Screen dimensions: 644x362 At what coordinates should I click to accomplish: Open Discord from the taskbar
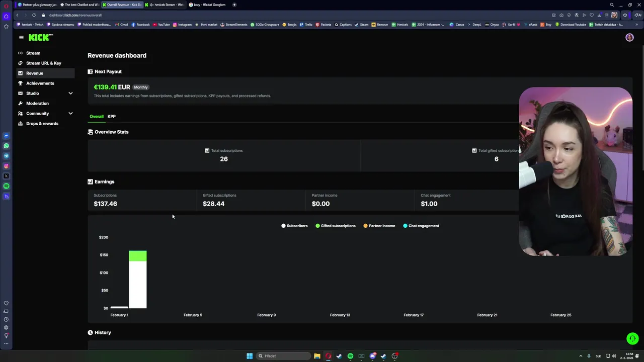click(x=372, y=356)
